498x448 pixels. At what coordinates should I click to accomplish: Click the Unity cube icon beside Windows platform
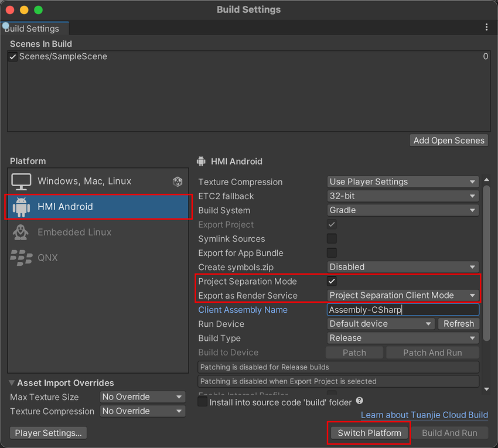(x=178, y=182)
